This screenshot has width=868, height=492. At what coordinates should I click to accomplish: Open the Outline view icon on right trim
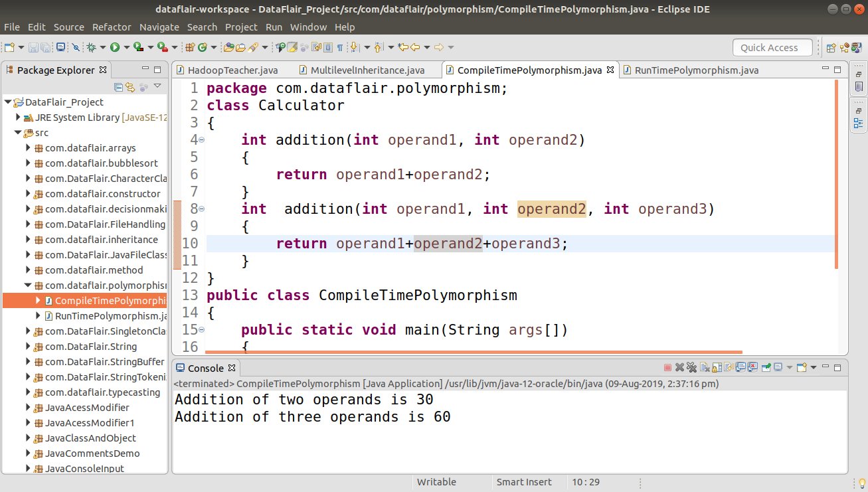(x=859, y=123)
